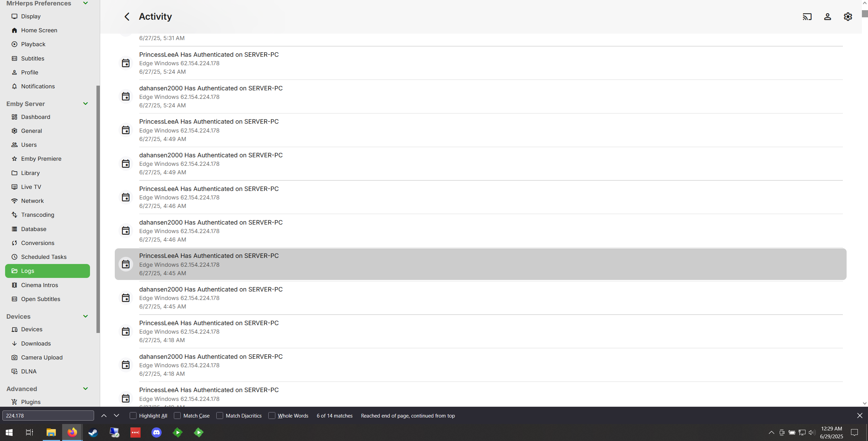Click the find search text field

click(48, 416)
